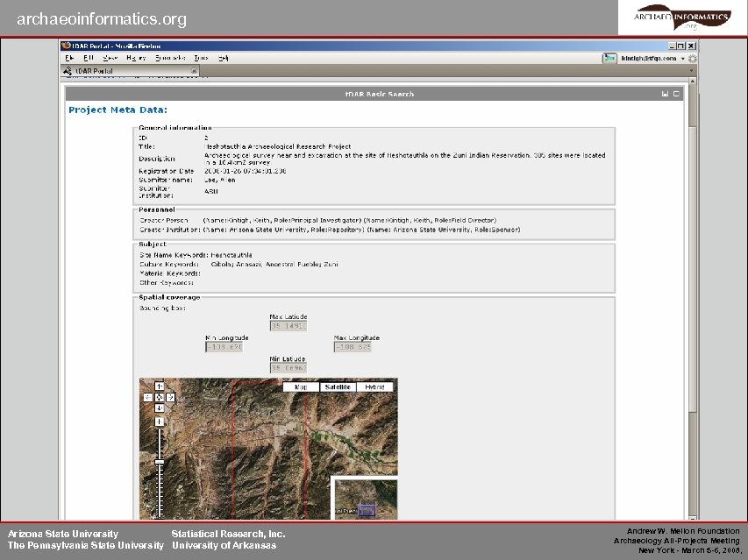Image resolution: width=748 pixels, height=560 pixels.
Task: Pan the map north with the up arrow icon
Action: pos(160,386)
